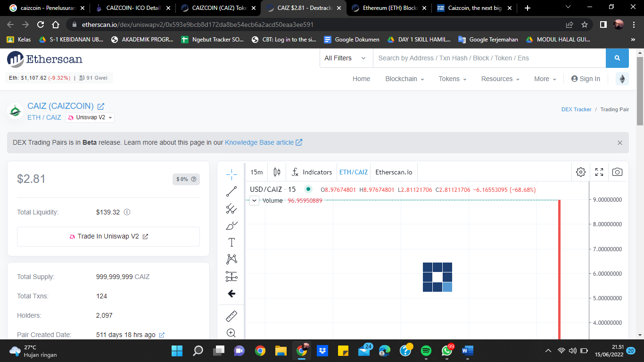Toggle the green market status dot

point(308,189)
